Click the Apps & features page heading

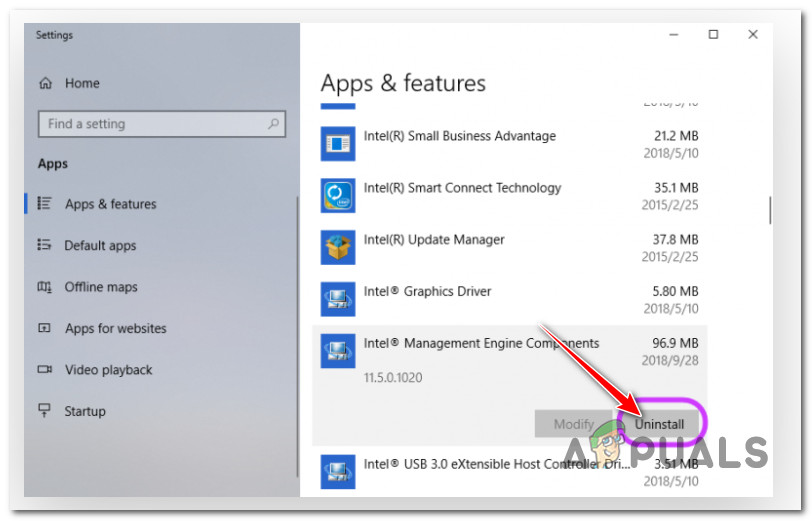point(403,83)
